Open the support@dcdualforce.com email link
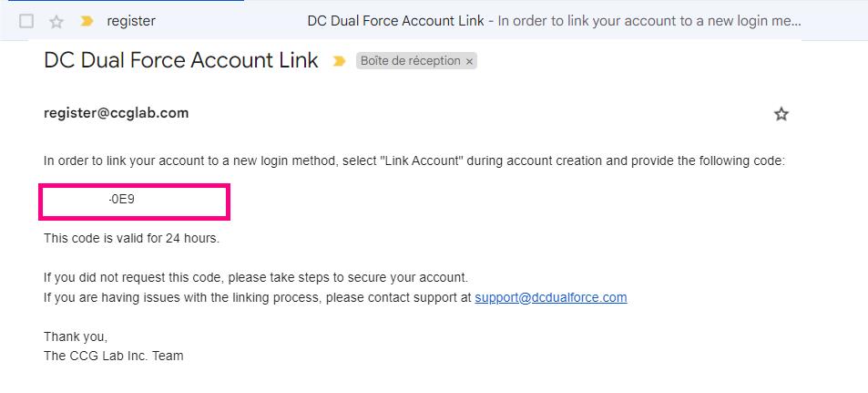Image resolution: width=868 pixels, height=393 pixels. point(550,297)
